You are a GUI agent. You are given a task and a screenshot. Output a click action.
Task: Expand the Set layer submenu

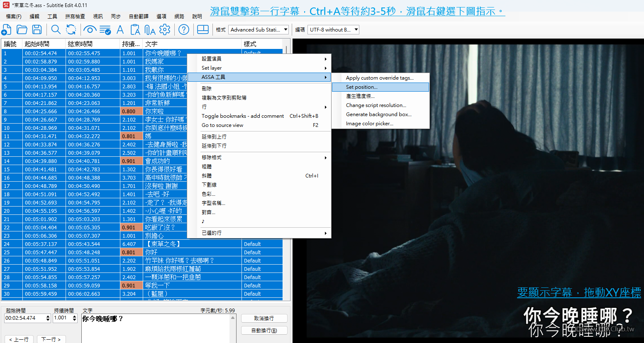(259, 68)
